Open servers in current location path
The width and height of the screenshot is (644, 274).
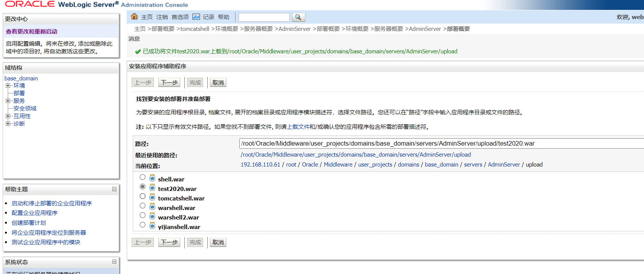(473, 165)
